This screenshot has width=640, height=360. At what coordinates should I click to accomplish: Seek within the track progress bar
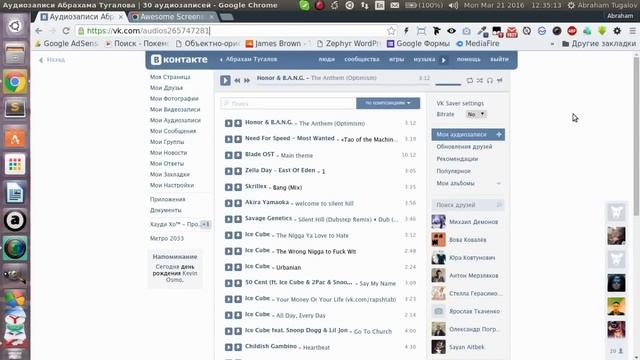[x=342, y=84]
